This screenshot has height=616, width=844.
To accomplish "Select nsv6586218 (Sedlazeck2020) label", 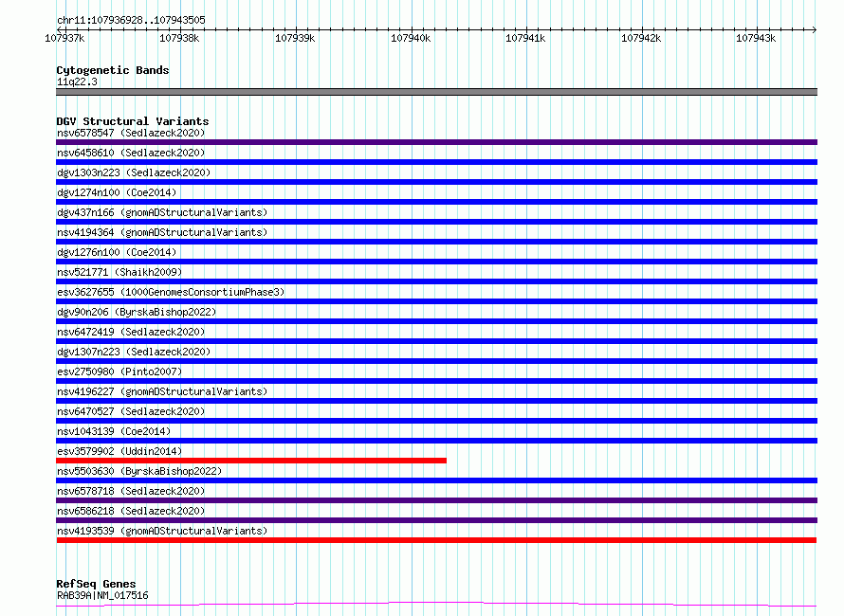I will pyautogui.click(x=131, y=511).
